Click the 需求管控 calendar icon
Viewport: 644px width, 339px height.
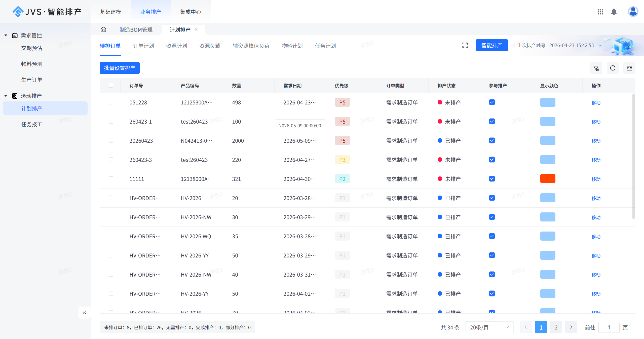(15, 35)
